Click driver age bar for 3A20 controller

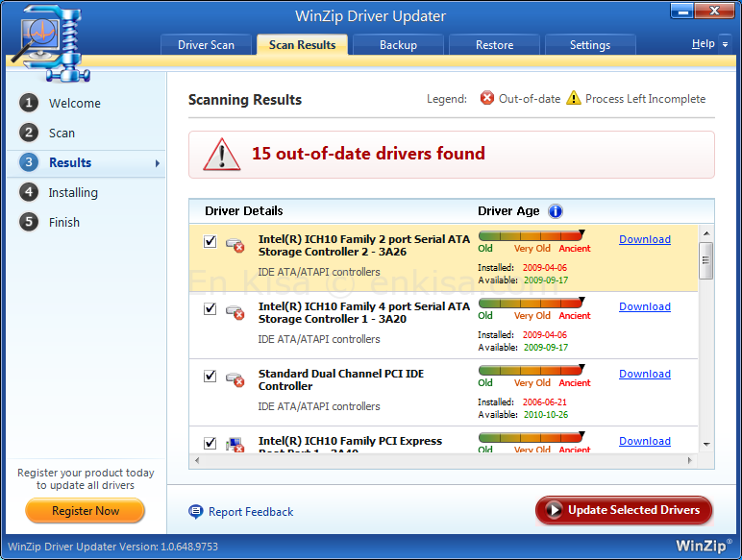[x=532, y=303]
